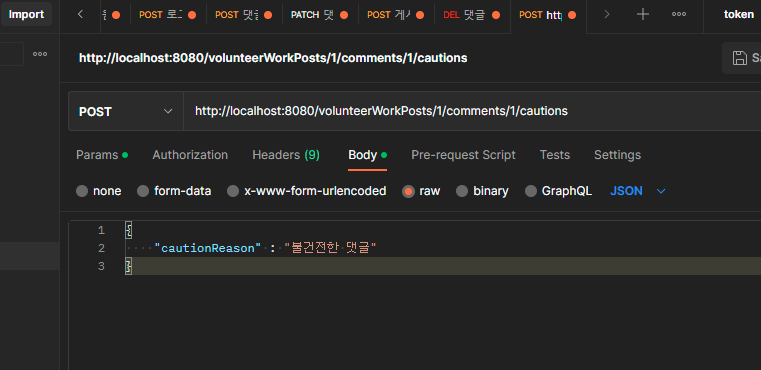Switch to the POST 게시 request tab

click(396, 15)
